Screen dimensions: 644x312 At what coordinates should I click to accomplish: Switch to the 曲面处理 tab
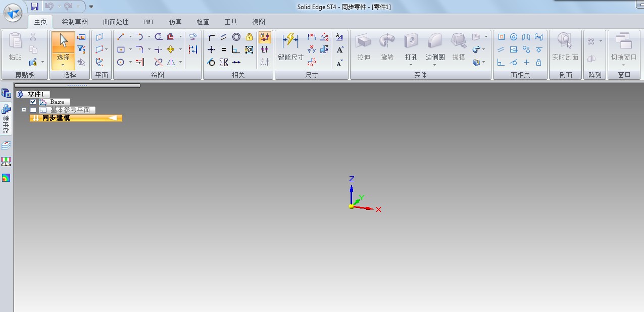[x=116, y=22]
